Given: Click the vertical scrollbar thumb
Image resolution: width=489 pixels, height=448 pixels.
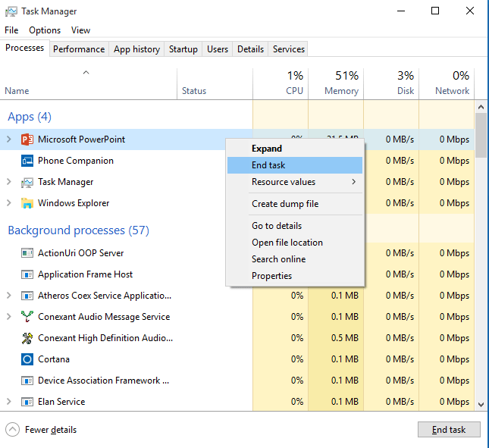Looking at the screenshot, I should 481,135.
